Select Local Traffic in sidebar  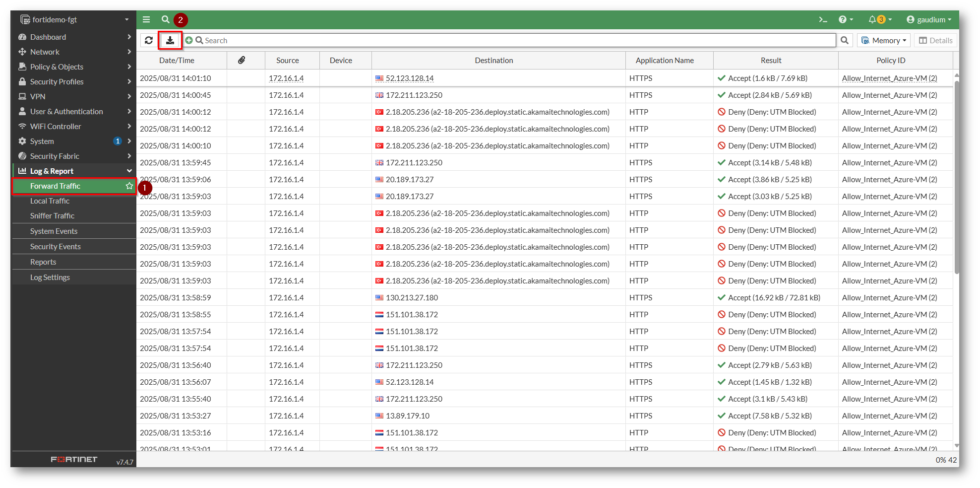(x=50, y=201)
